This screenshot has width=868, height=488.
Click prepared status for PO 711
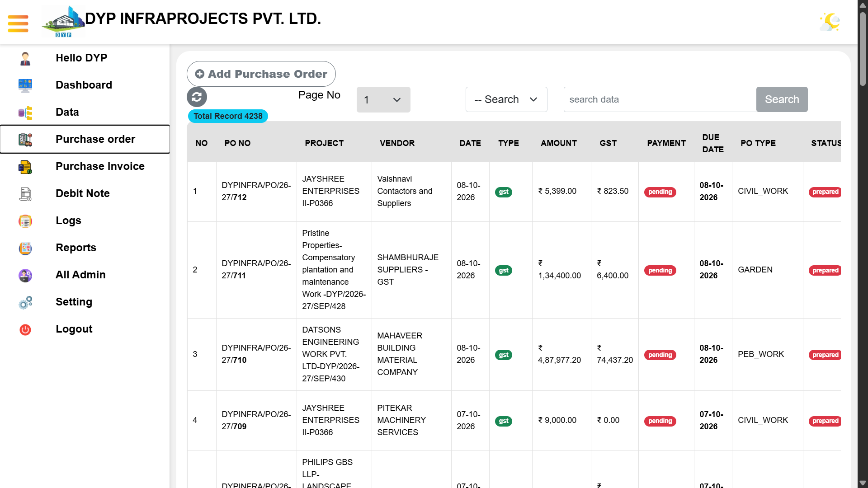click(825, 271)
